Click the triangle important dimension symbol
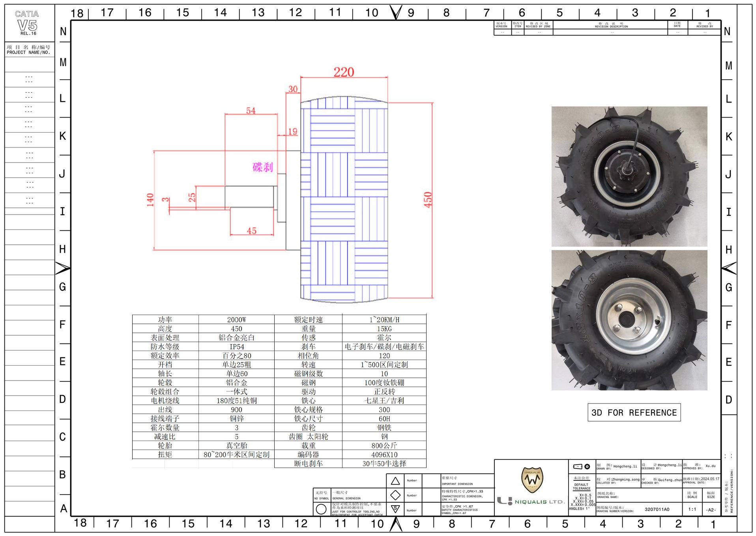The height and width of the screenshot is (536, 756). 395,481
